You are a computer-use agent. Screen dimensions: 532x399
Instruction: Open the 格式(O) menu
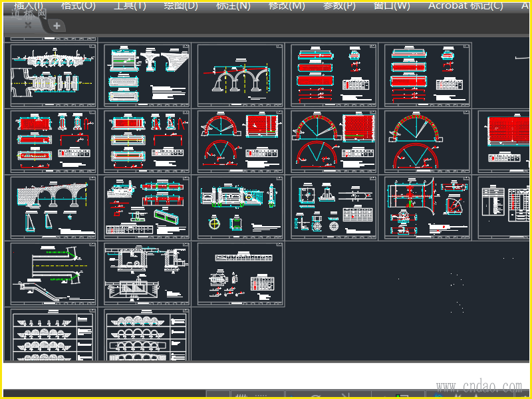[78, 6]
